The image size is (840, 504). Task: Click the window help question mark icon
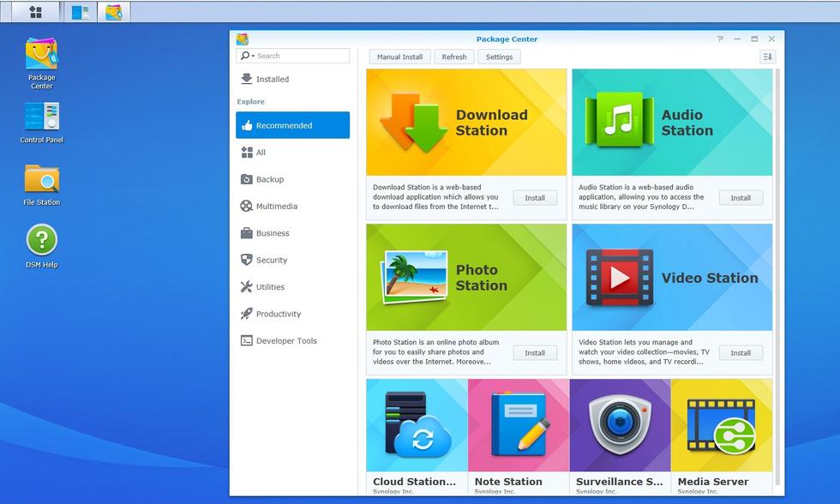pyautogui.click(x=720, y=39)
